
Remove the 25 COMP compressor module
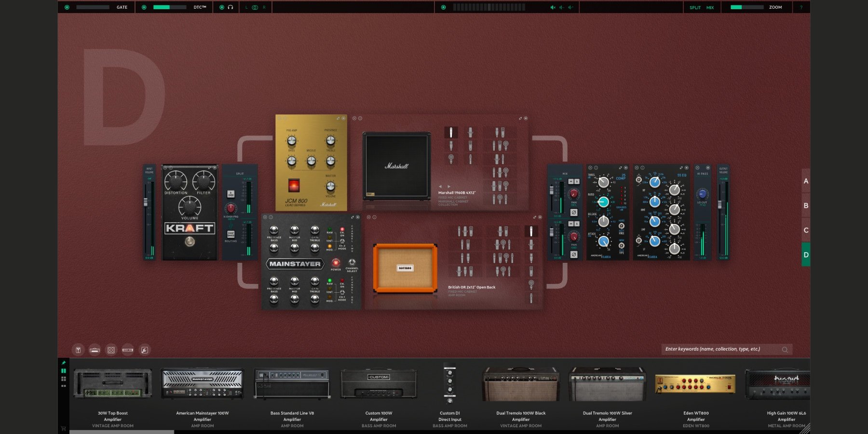point(590,168)
